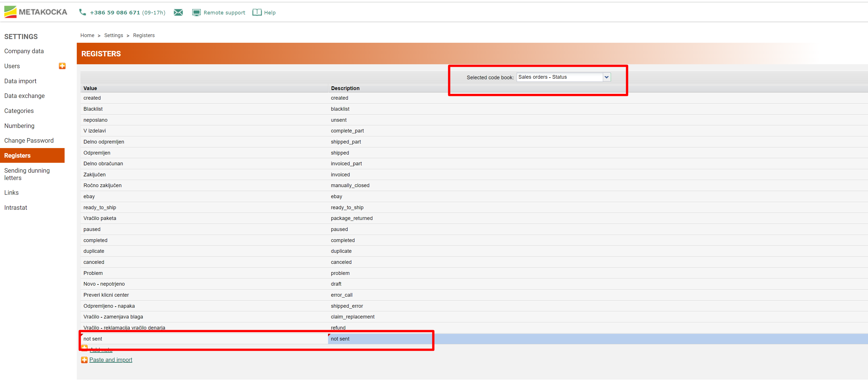
Task: Click the Paste and import link
Action: [110, 360]
